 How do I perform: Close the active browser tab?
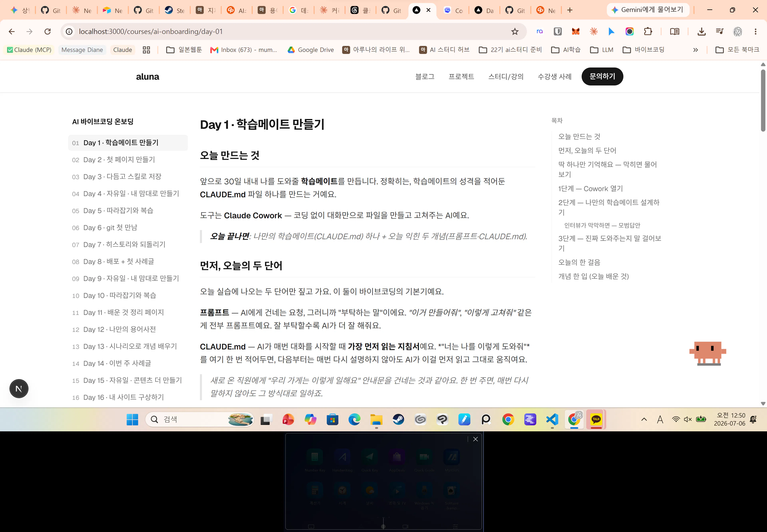(x=428, y=10)
